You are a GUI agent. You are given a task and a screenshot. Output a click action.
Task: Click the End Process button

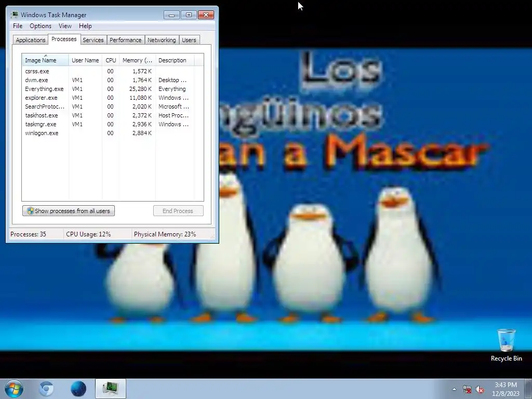(178, 211)
